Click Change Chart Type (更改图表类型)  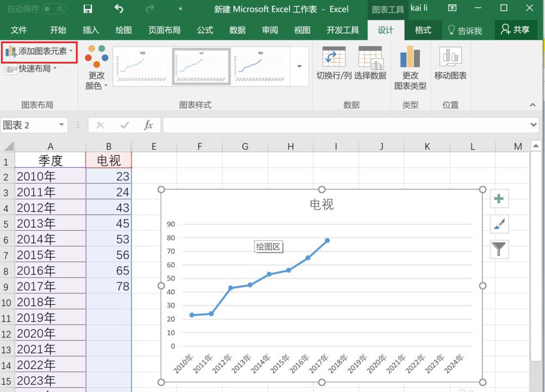[x=410, y=68]
